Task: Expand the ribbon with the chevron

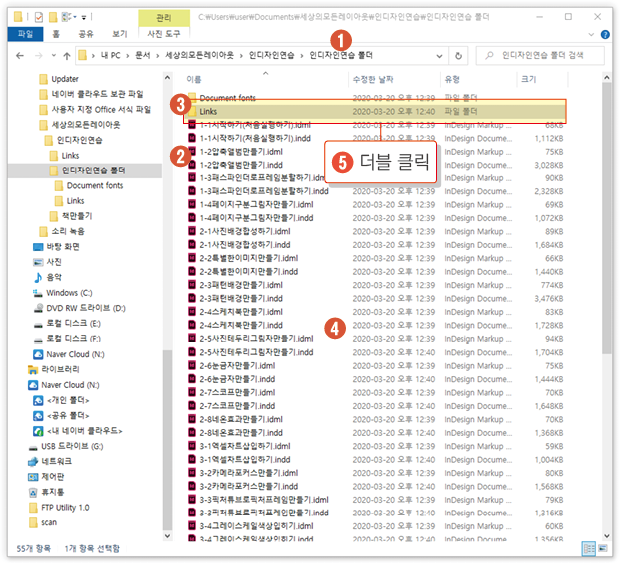Action: tap(591, 34)
